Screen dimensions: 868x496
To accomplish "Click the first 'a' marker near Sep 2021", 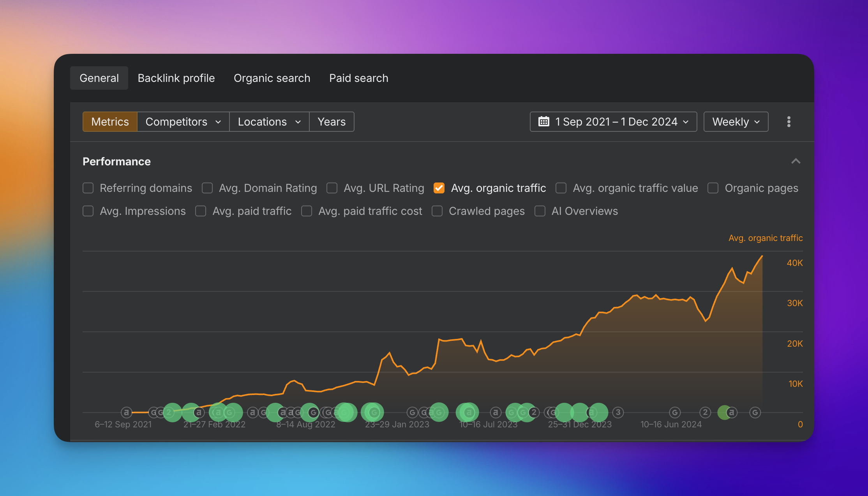I will point(126,412).
